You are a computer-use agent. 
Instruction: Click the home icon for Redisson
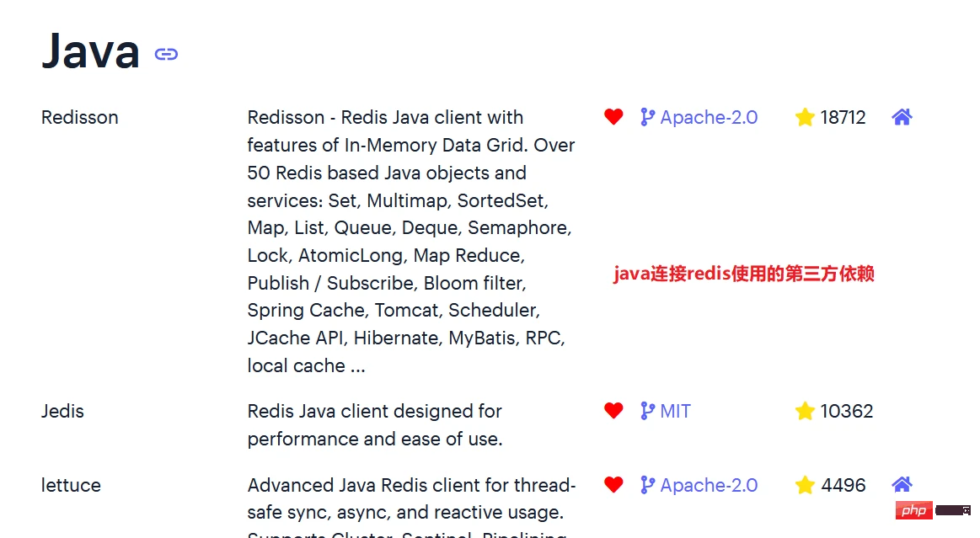tap(902, 117)
